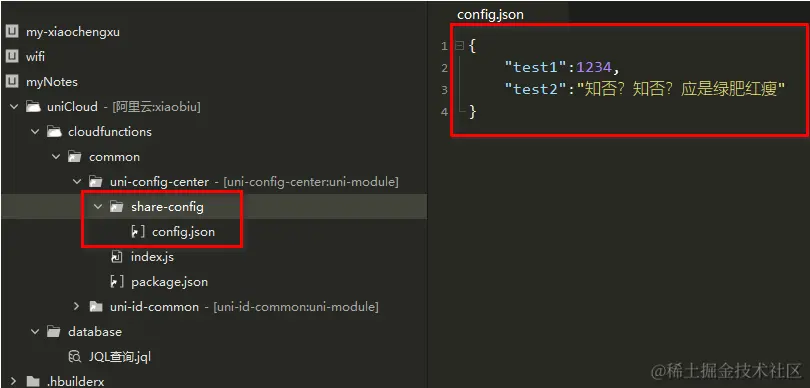The image size is (810, 388).
Task: Expand the .hbuilderx folder chevron
Action: point(13,382)
